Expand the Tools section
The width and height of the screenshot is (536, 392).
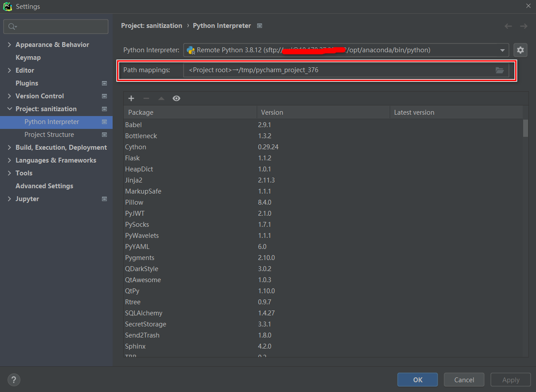point(9,173)
